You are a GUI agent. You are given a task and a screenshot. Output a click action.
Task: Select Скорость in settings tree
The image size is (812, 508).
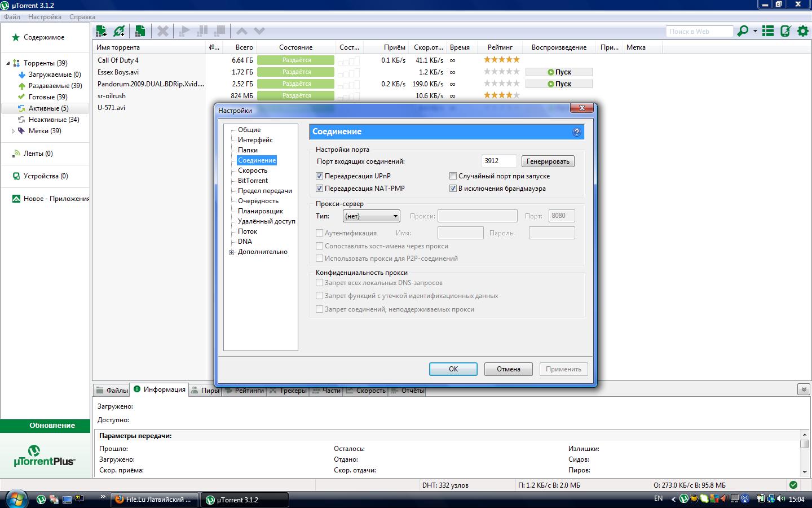(253, 170)
